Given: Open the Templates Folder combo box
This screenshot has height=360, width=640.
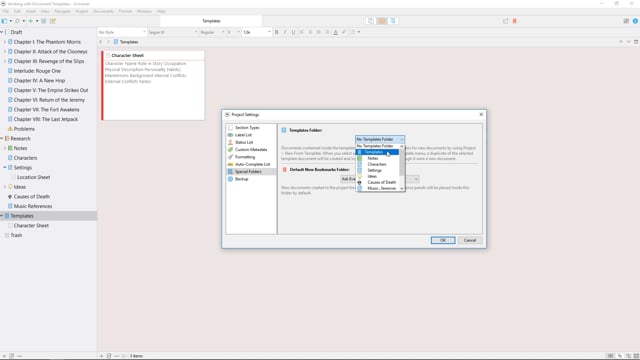Looking at the screenshot, I should tap(380, 139).
